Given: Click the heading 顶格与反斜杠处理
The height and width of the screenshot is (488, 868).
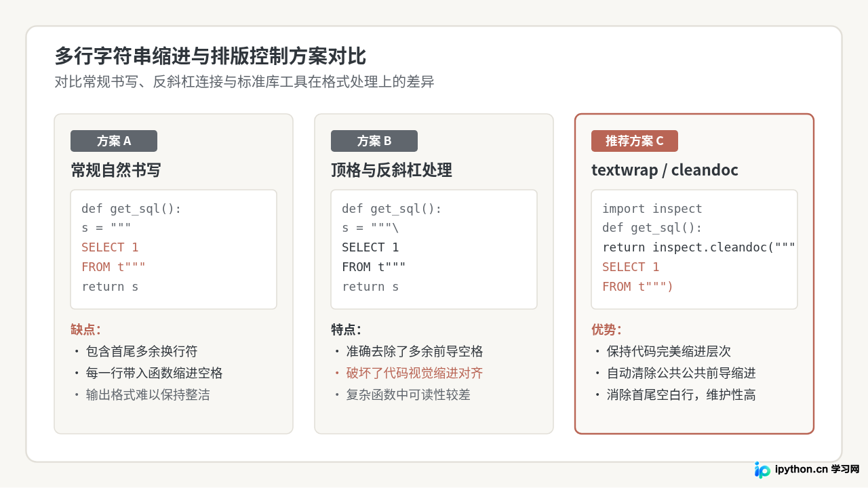Looking at the screenshot, I should tap(391, 170).
